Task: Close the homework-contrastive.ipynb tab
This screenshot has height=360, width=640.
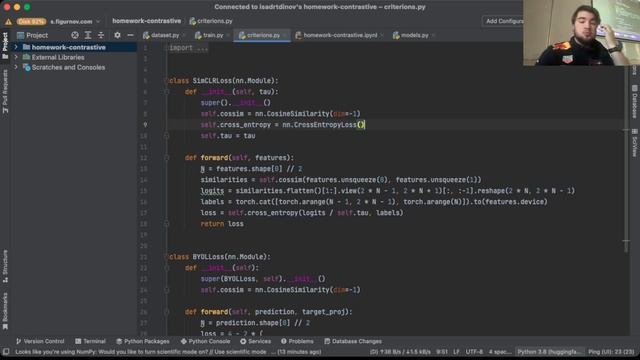Action: pos(382,36)
